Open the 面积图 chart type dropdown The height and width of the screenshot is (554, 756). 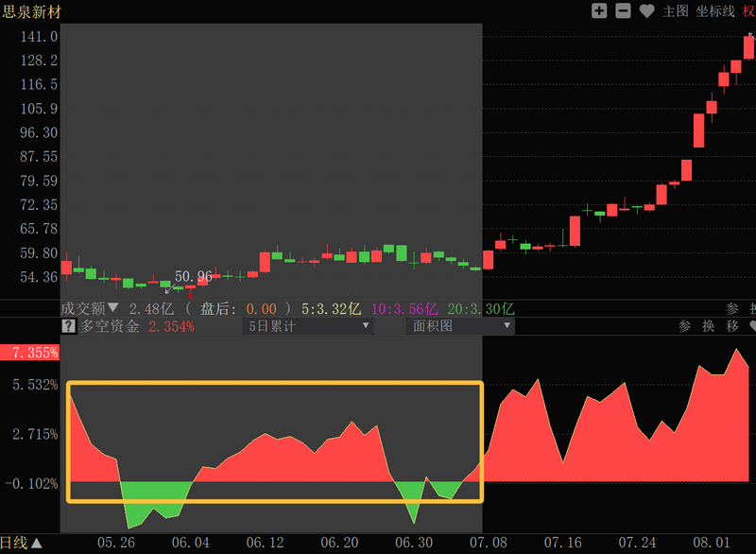(460, 326)
